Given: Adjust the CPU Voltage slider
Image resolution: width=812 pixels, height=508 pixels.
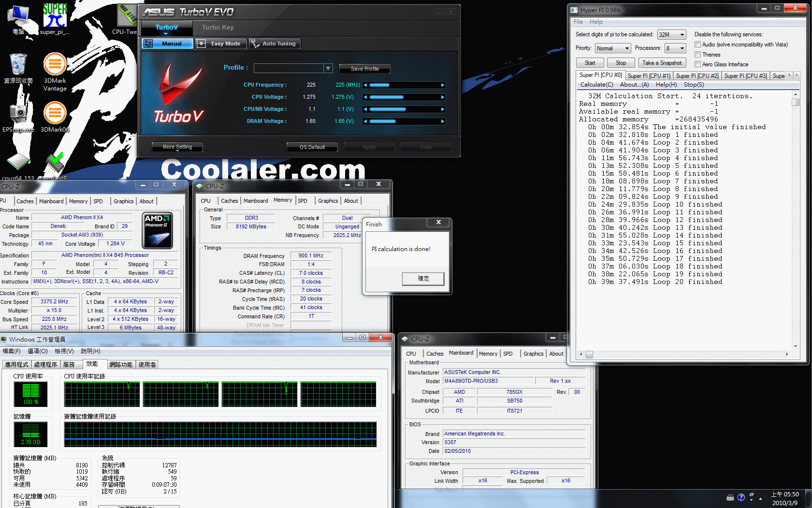Looking at the screenshot, I should coord(404,97).
